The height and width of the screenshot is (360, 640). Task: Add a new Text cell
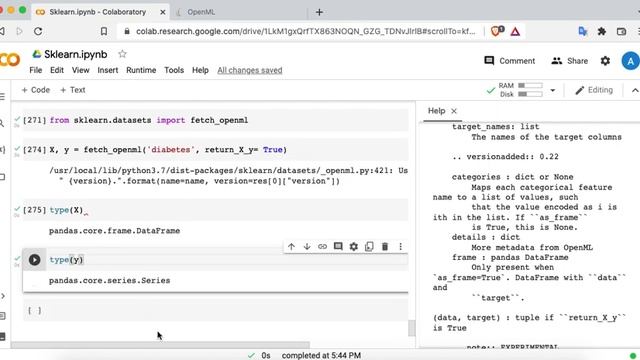[x=73, y=90]
